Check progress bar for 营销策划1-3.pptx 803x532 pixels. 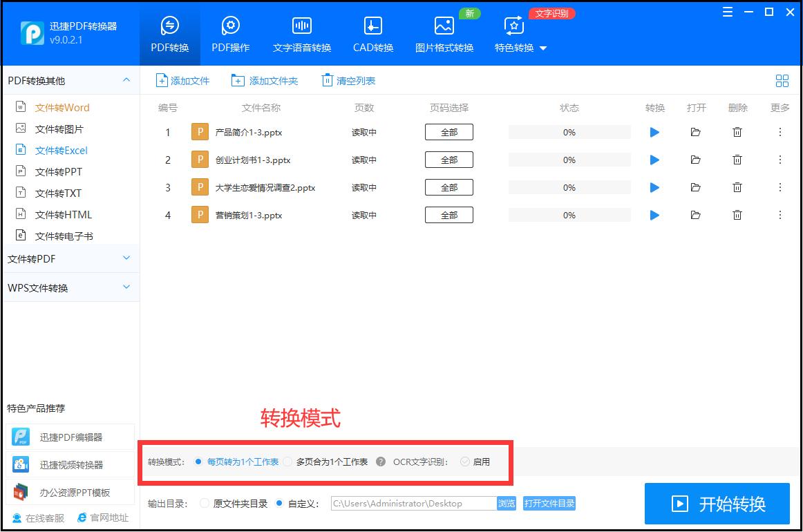[569, 215]
